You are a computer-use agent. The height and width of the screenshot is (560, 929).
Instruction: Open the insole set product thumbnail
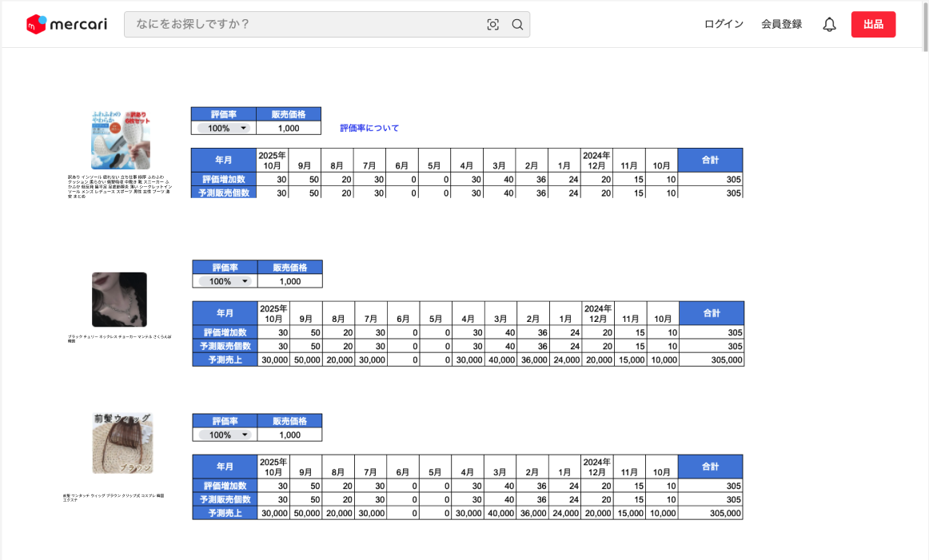[x=120, y=140]
